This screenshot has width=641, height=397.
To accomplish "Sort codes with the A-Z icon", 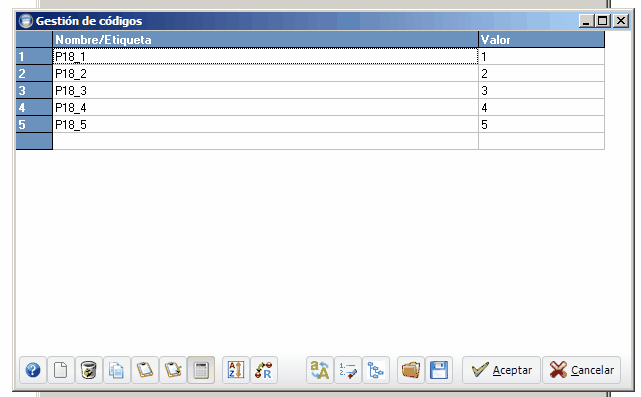I will (x=236, y=370).
